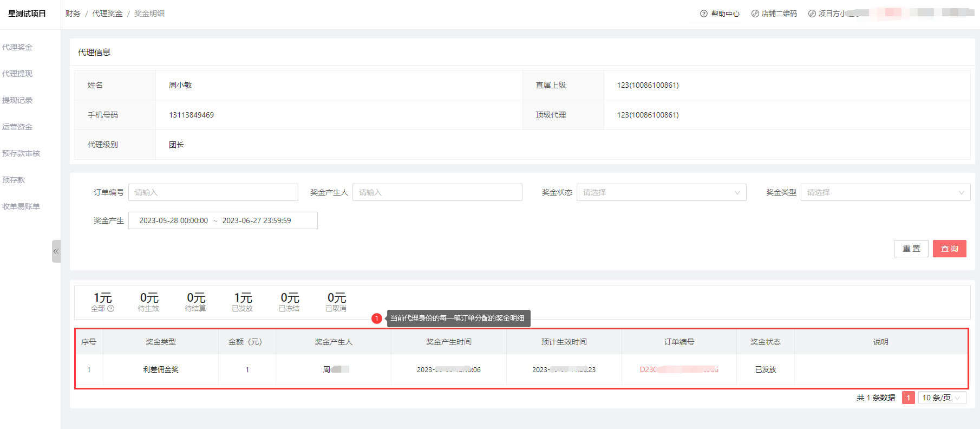This screenshot has width=980, height=429.
Task: Filter by the 已发放 amount tab
Action: 243,302
